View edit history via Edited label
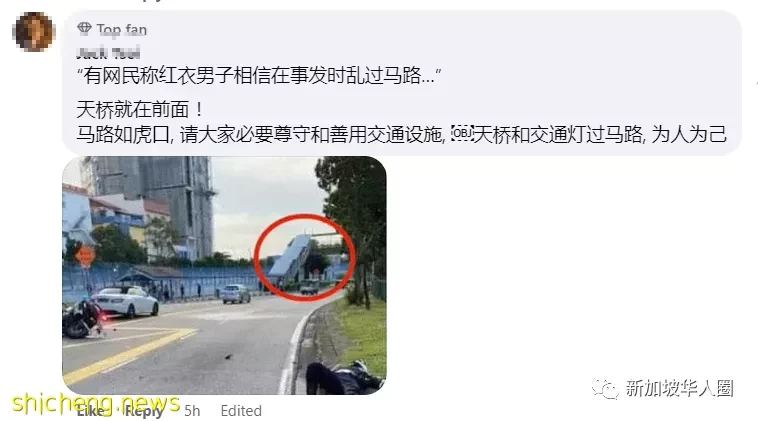Viewport: 758px width, 421px height. coord(241,411)
